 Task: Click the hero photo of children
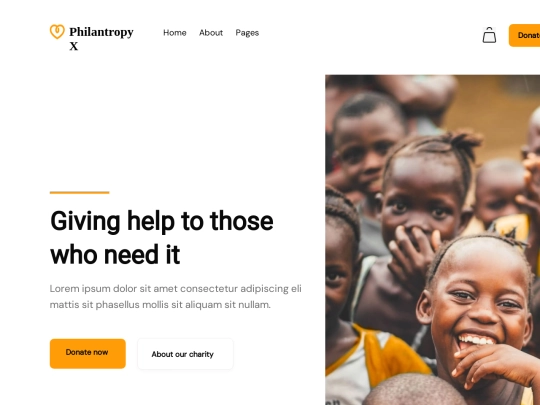(433, 240)
